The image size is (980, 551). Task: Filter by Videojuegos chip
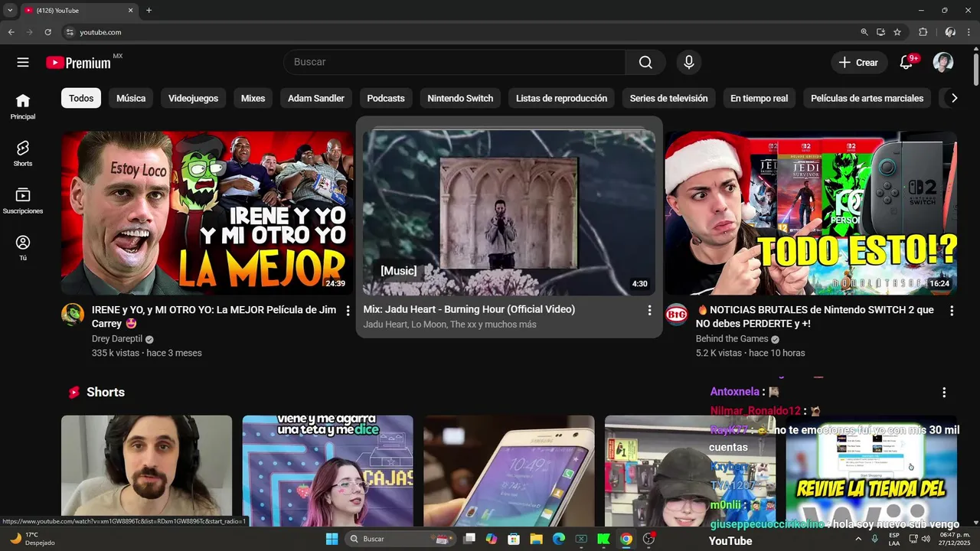tap(193, 98)
